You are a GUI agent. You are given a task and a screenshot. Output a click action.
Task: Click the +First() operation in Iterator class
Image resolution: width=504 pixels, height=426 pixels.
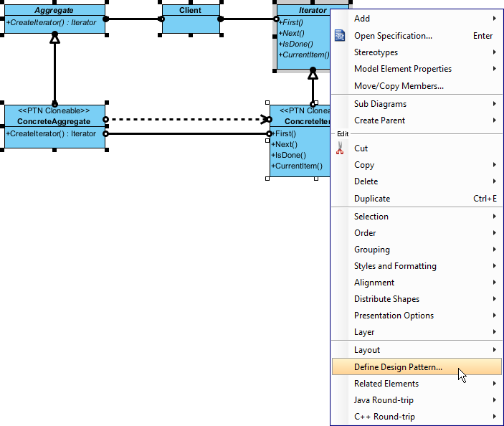pyautogui.click(x=291, y=22)
